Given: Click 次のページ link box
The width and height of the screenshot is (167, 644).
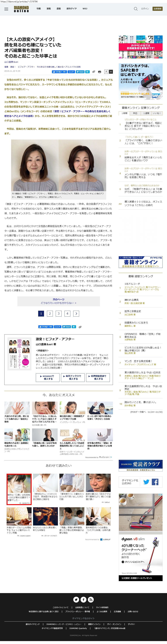Looking at the screenshot, I should click(x=59, y=301).
